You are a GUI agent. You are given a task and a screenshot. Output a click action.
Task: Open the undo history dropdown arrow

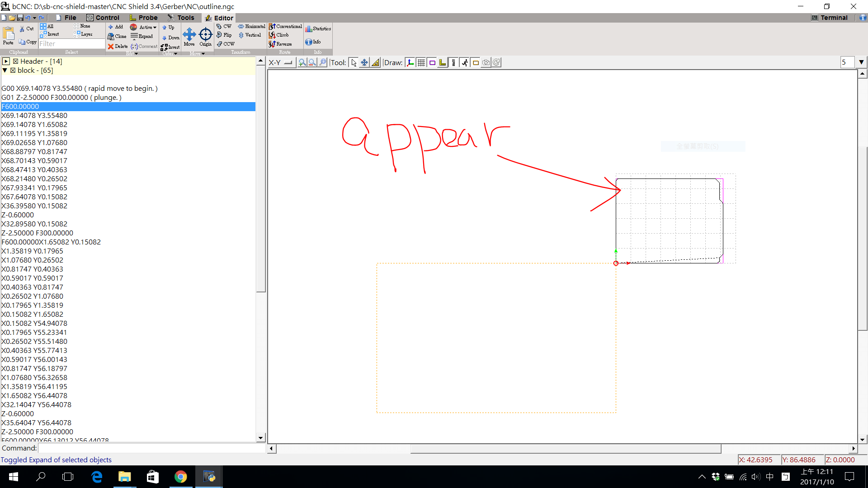(x=34, y=18)
